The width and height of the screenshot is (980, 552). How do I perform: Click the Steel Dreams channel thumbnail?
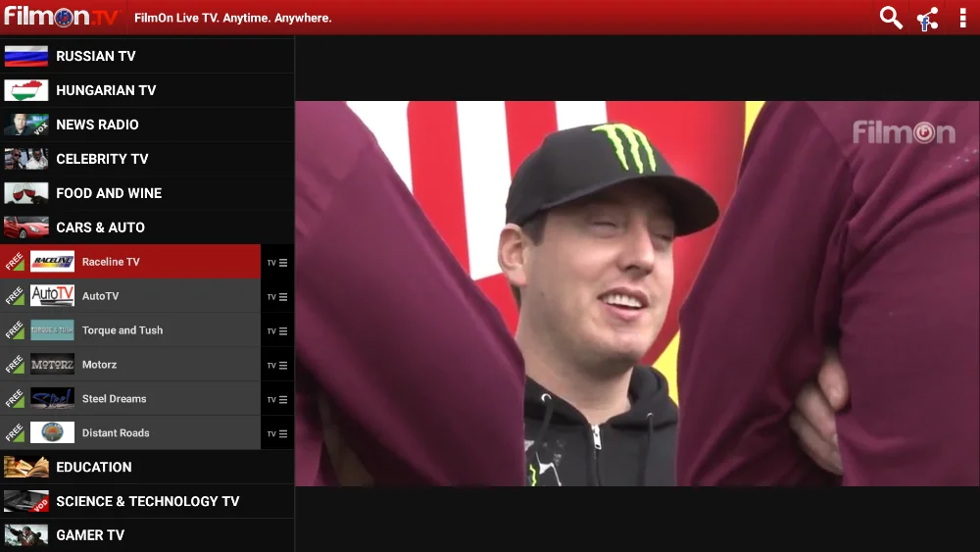click(53, 398)
